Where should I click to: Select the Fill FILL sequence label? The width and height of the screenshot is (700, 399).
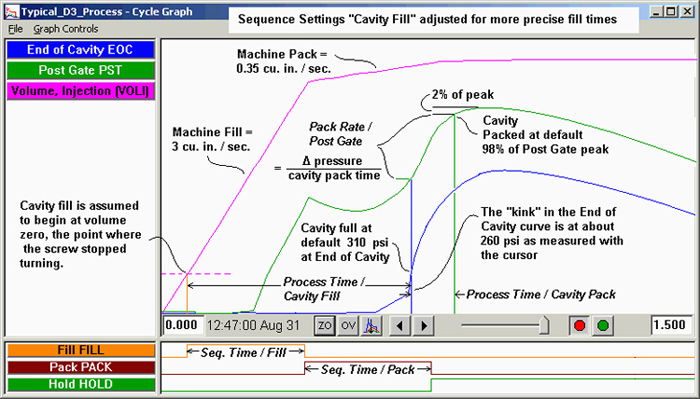[81, 350]
